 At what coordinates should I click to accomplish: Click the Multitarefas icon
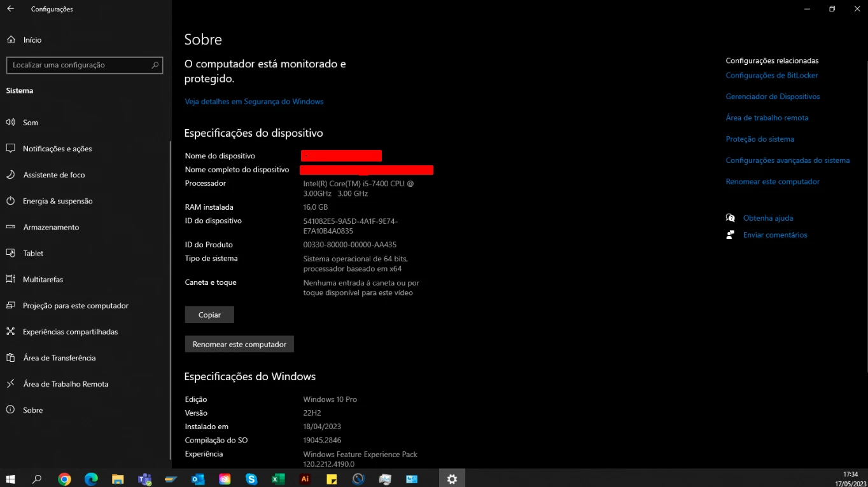[10, 278]
